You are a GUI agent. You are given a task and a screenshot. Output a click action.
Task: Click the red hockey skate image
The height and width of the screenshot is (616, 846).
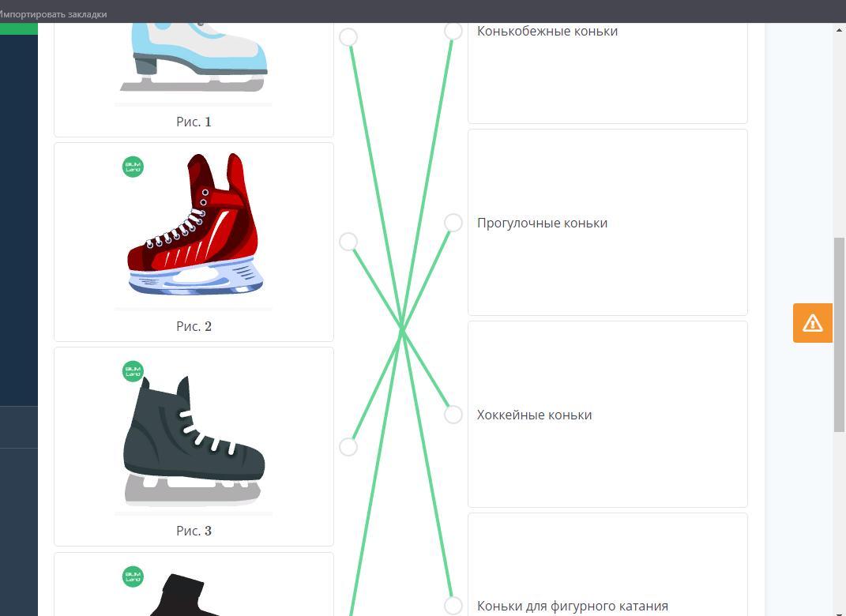(x=194, y=225)
